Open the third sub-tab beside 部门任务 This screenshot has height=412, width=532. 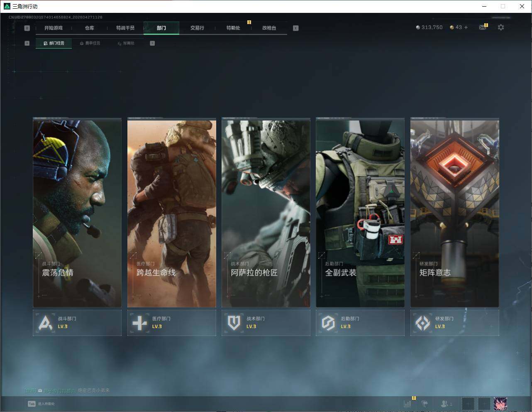(x=126, y=43)
